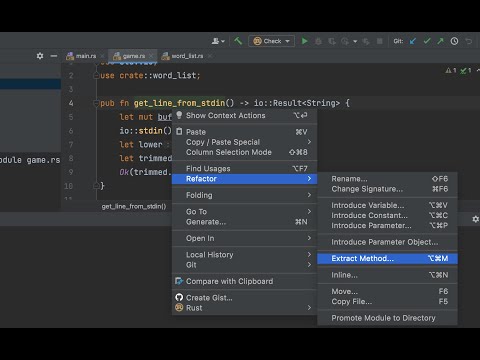Click line number 4 in the gutter
This screenshot has height=360, width=480.
point(71,103)
